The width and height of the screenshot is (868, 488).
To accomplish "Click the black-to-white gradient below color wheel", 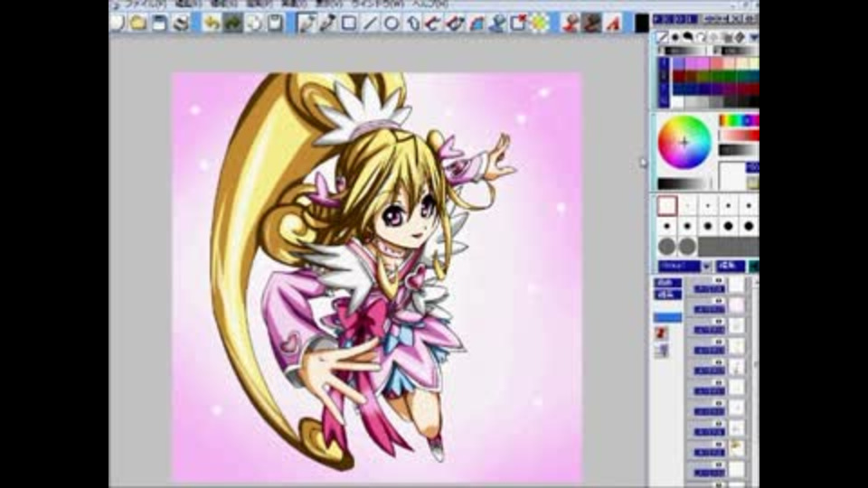I will 684,183.
